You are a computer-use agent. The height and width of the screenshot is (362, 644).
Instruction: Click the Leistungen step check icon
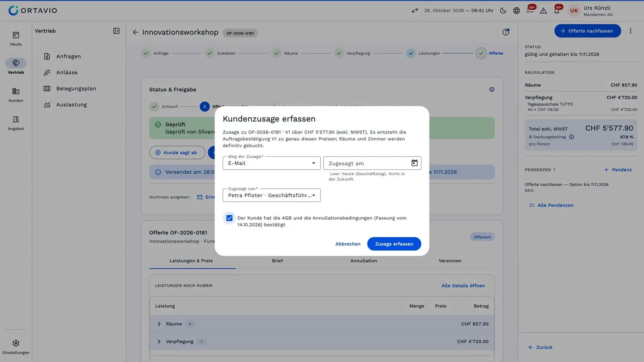pos(411,53)
